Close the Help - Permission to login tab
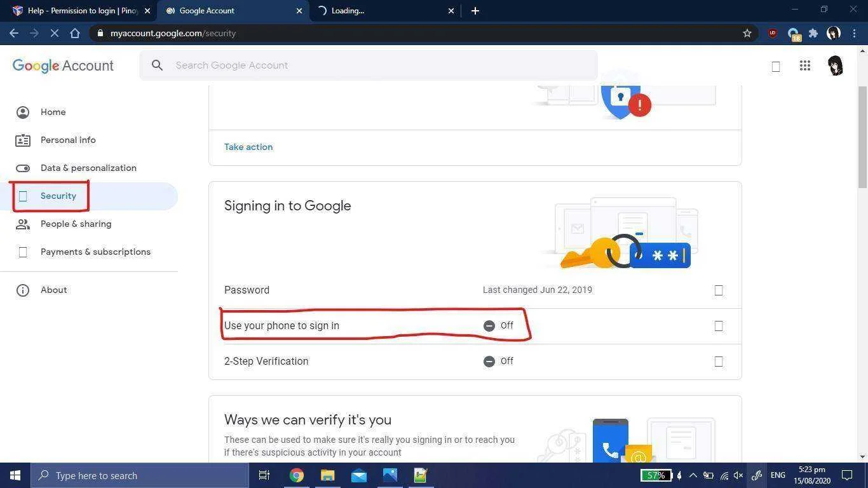The image size is (868, 488). (147, 11)
